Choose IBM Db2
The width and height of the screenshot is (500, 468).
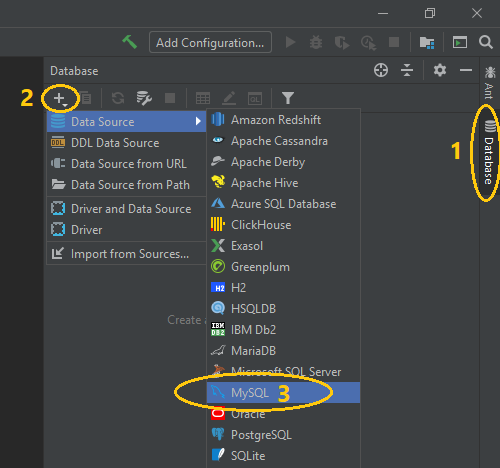click(x=284, y=330)
